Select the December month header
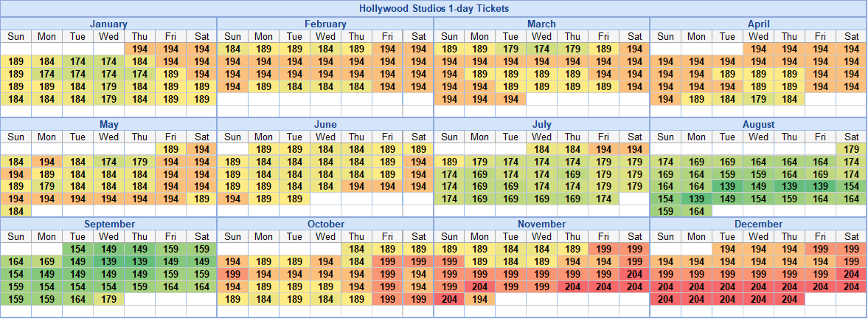 tap(758, 224)
